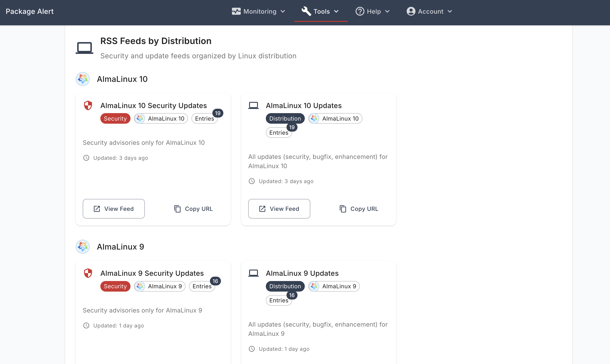Open the Help dropdown chevron
The image size is (610, 364).
(387, 11)
